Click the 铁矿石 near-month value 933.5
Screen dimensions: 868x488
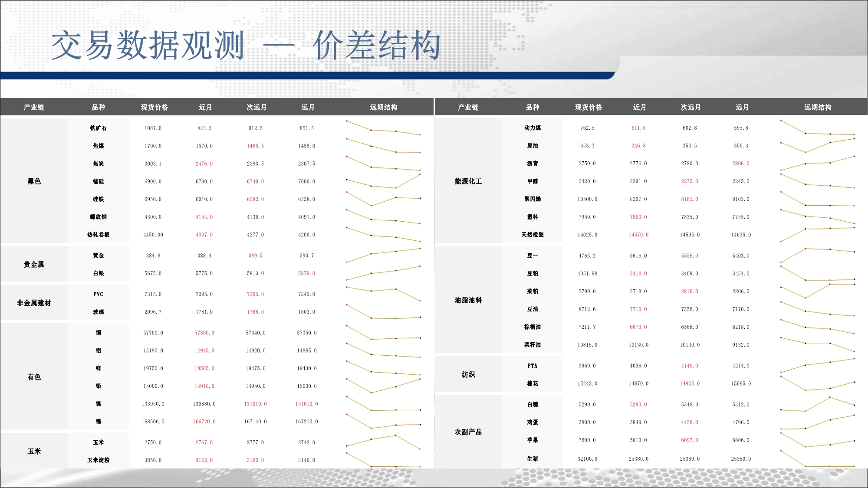coord(204,128)
